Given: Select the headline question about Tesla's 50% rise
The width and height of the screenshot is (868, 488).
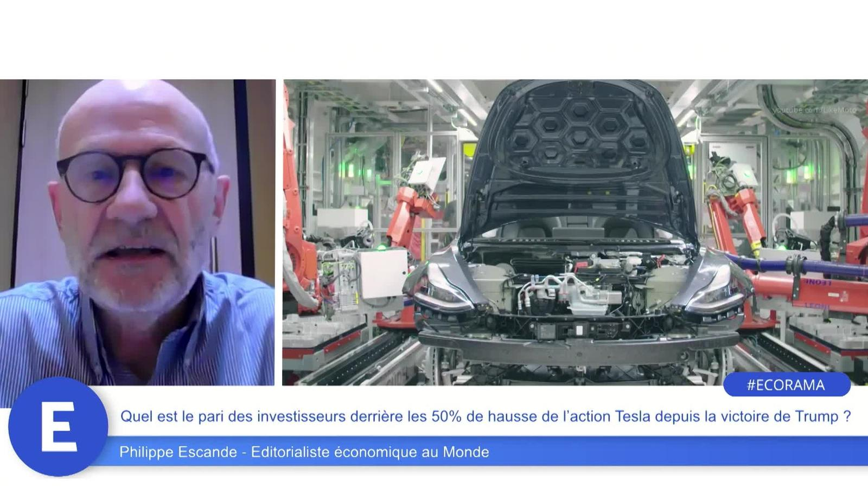Looking at the screenshot, I should coord(486,416).
